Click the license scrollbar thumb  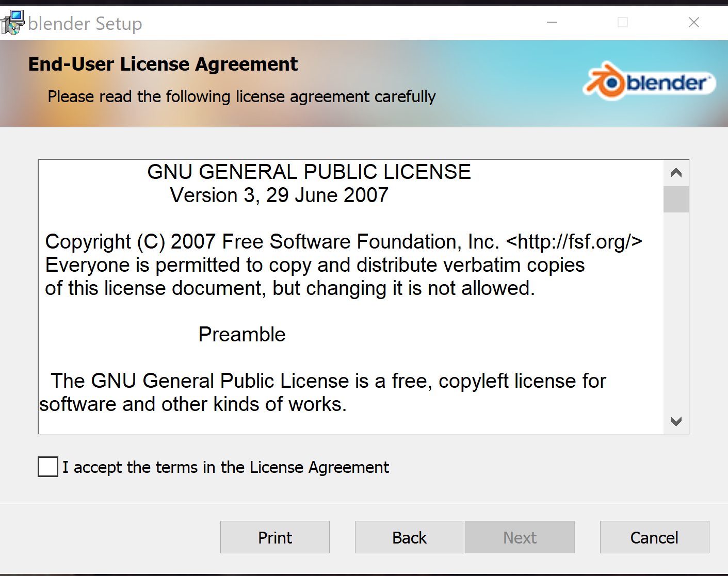[676, 199]
